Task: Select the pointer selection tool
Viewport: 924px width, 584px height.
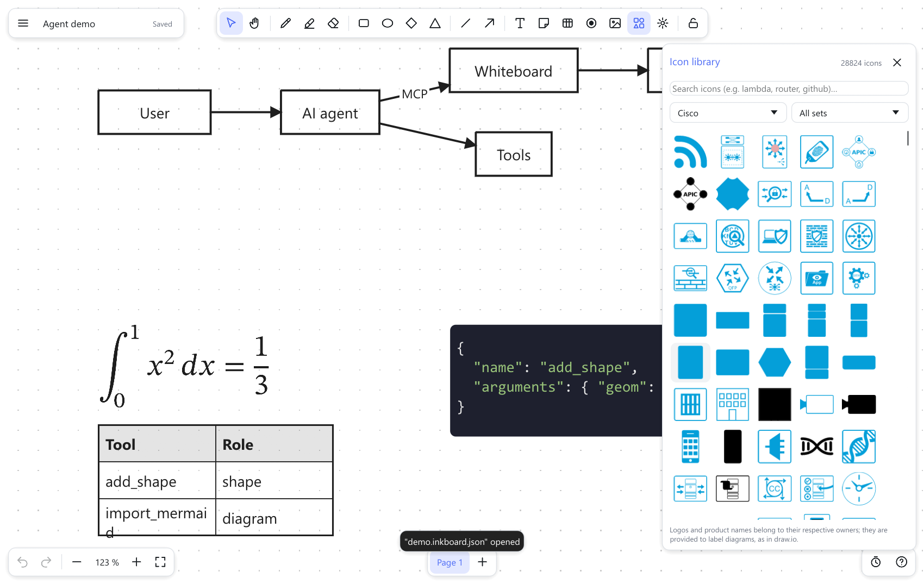Action: [x=231, y=23]
